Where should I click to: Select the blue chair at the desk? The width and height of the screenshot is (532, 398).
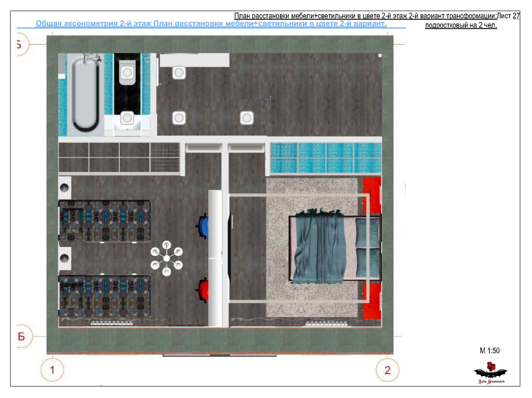pyautogui.click(x=203, y=226)
